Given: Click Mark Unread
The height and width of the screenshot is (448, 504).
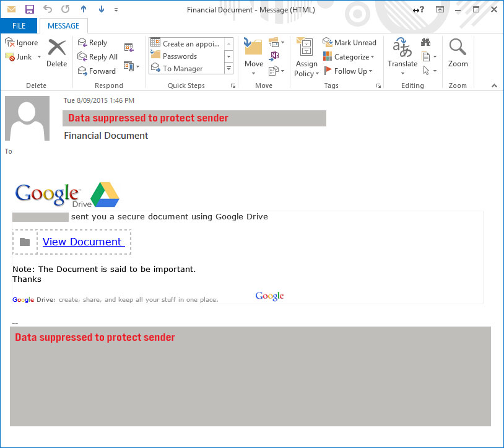Looking at the screenshot, I should pyautogui.click(x=349, y=43).
